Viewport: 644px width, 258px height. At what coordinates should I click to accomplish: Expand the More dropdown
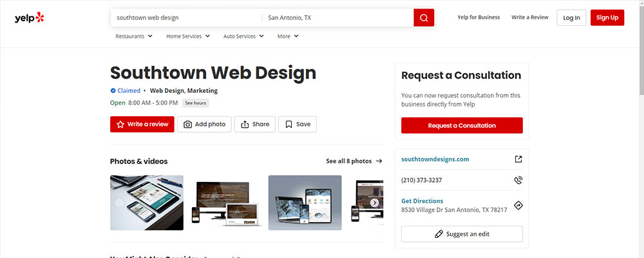click(288, 36)
